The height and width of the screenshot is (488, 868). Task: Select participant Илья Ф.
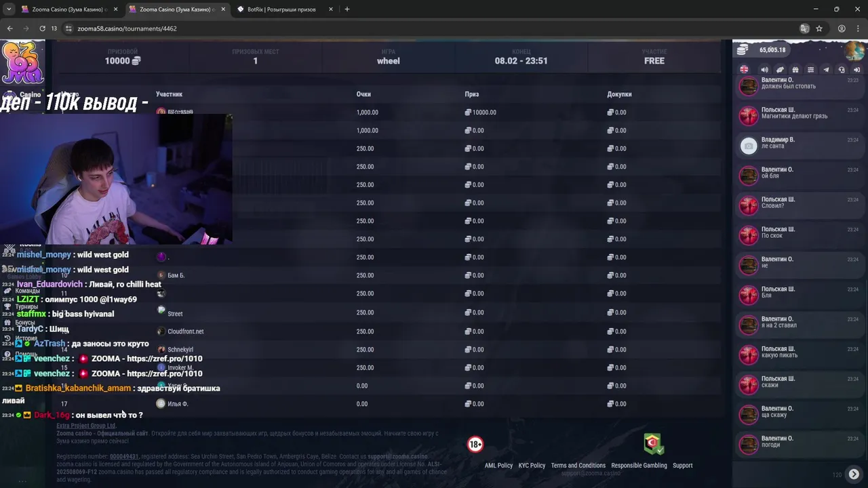pos(178,404)
